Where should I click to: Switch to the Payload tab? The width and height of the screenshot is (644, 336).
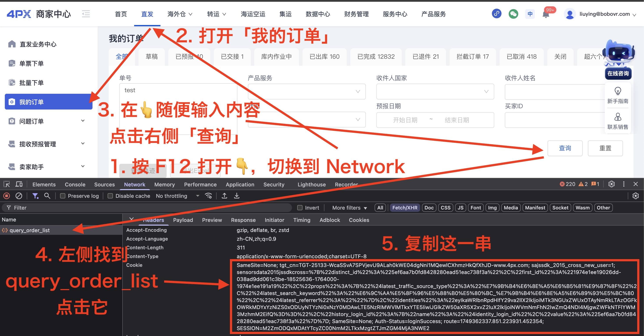[x=183, y=220]
